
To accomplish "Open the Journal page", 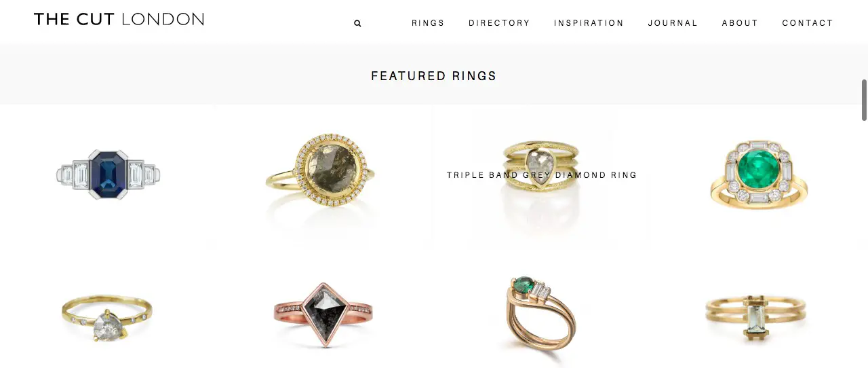I will (x=673, y=23).
